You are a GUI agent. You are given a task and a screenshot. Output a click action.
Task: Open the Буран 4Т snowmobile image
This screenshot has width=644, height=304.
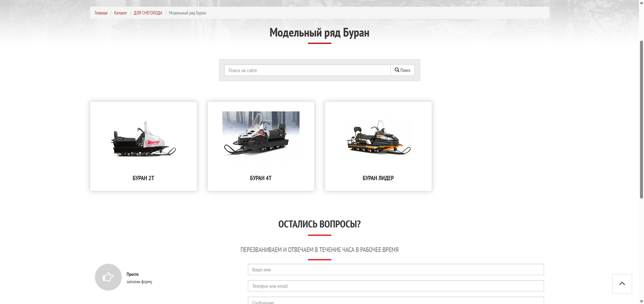[x=261, y=137]
